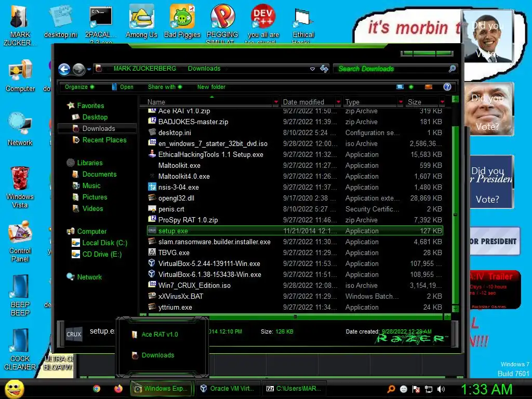Open the DEV C++ desktop icon
Image resolution: width=532 pixels, height=399 pixels.
point(263,23)
